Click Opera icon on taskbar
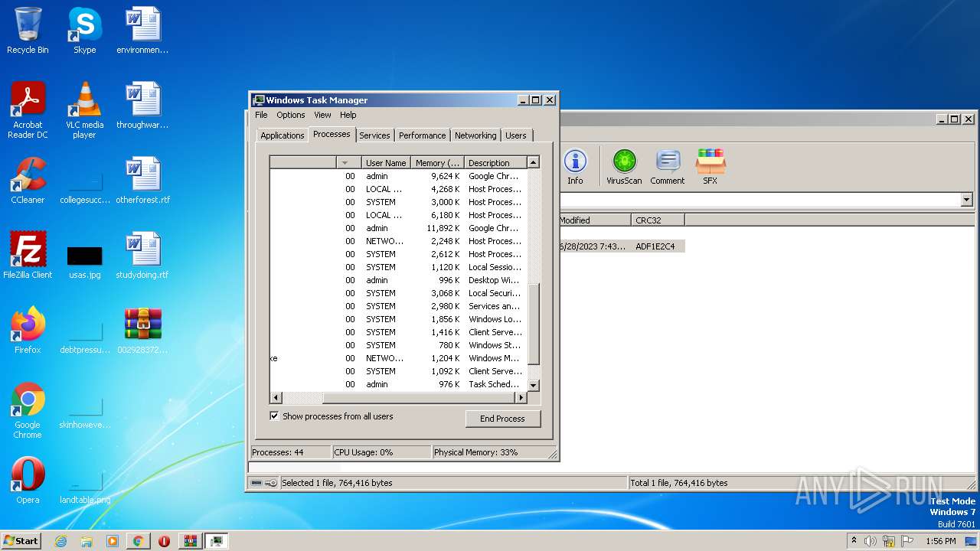 tap(164, 541)
